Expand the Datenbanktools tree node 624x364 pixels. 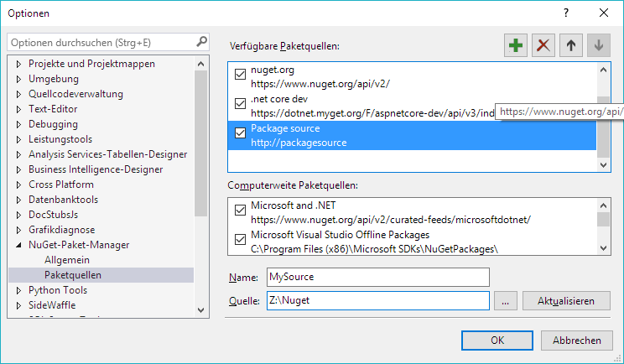(x=18, y=200)
